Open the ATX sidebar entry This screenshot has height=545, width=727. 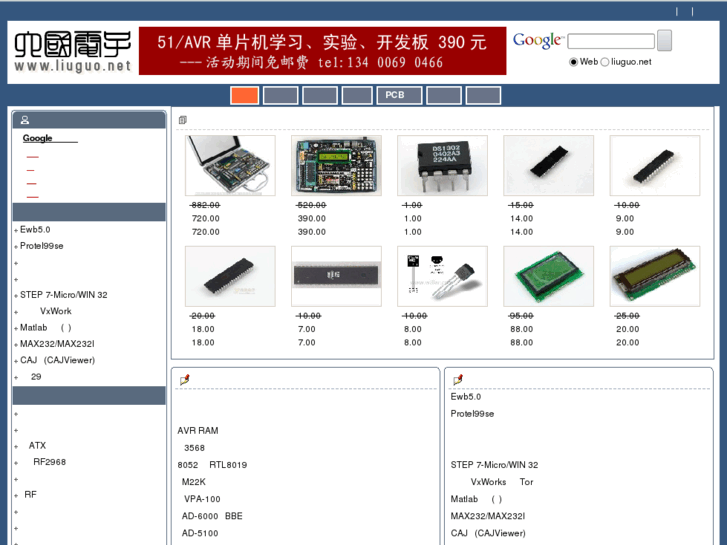(37, 445)
